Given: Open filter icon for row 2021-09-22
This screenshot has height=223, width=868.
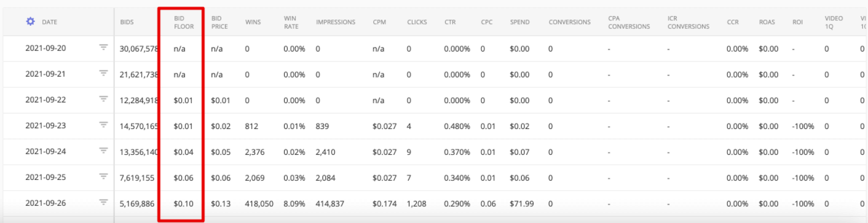Looking at the screenshot, I should tap(103, 100).
